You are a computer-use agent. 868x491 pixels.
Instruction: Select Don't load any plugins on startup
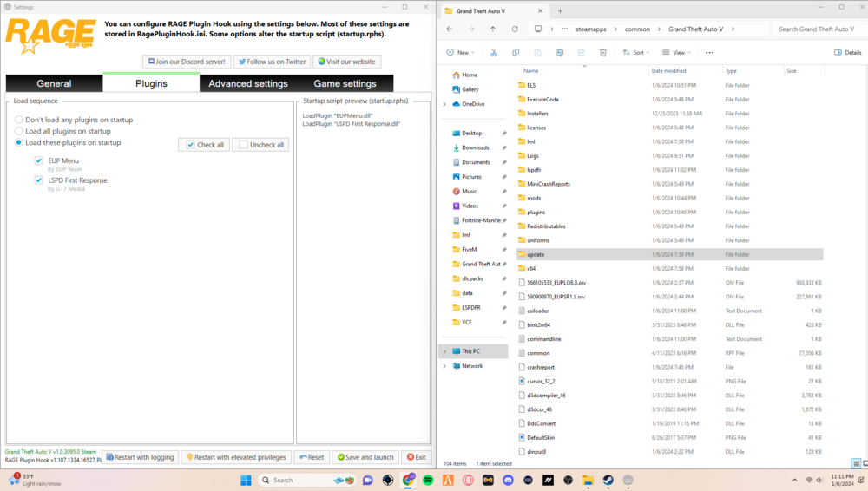point(19,120)
